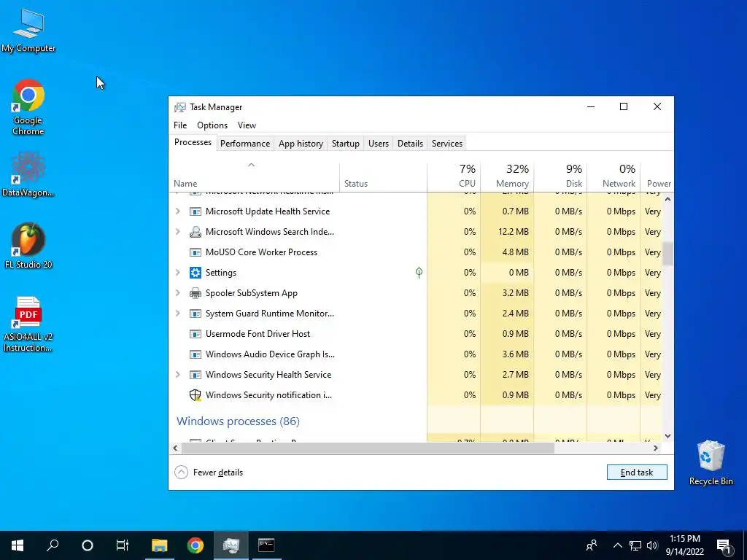Click horizontal scrollbar right arrow
This screenshot has height=560, width=747.
(x=656, y=448)
